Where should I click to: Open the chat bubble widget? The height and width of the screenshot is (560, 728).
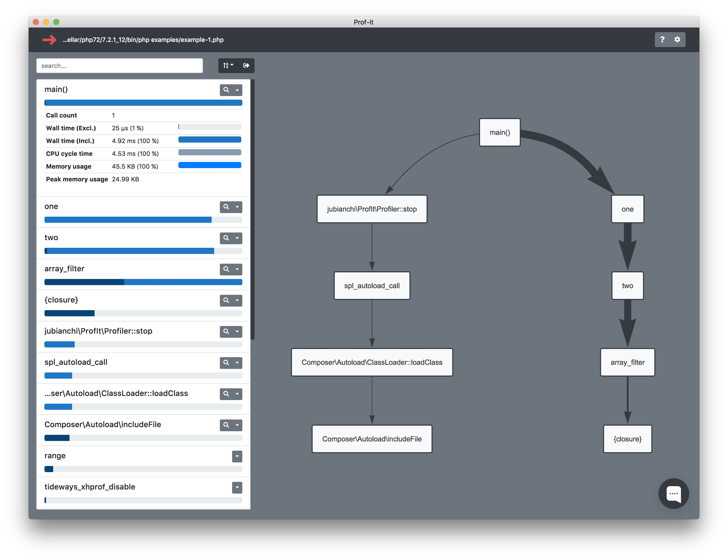[x=673, y=493]
